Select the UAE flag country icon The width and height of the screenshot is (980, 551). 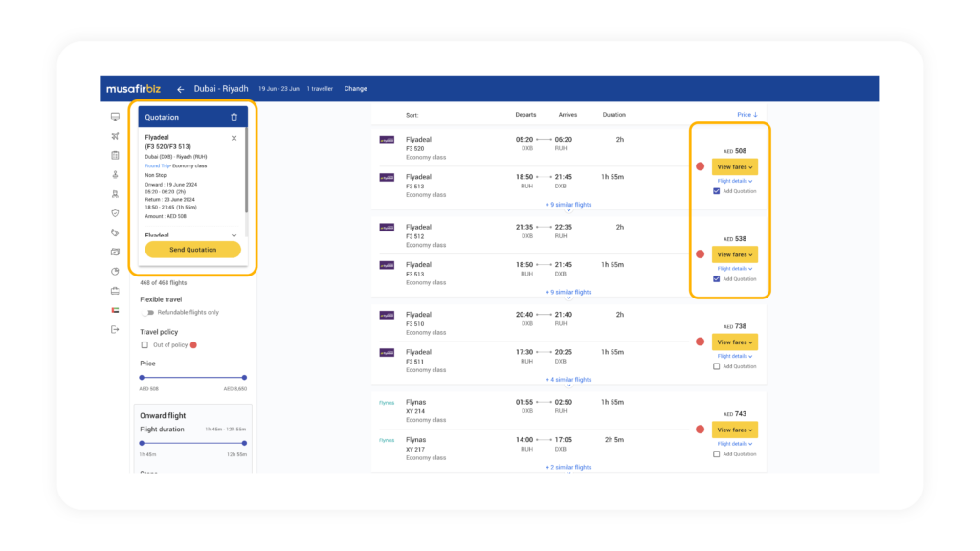(x=115, y=311)
